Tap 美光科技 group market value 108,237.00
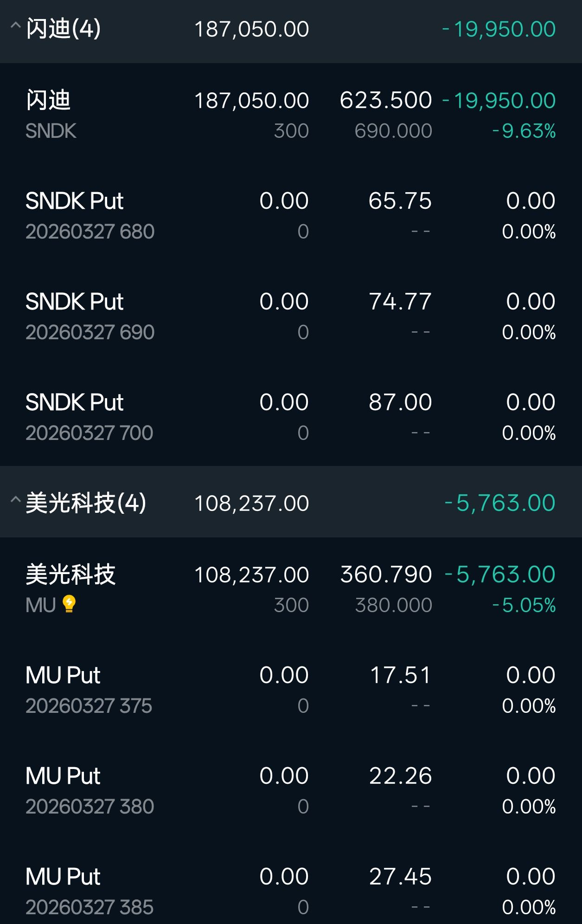The width and height of the screenshot is (582, 924). (x=251, y=504)
